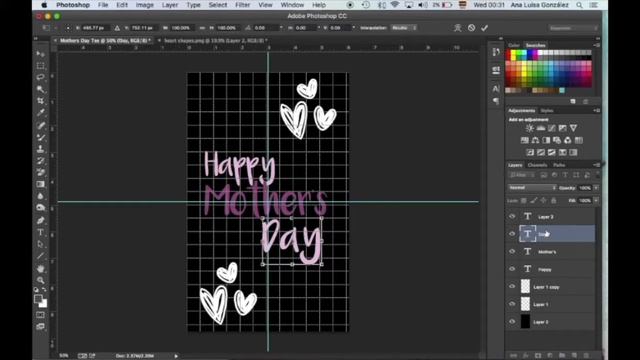This screenshot has height=360, width=640.
Task: Open the collapsed Character panel icon
Action: pos(496,88)
